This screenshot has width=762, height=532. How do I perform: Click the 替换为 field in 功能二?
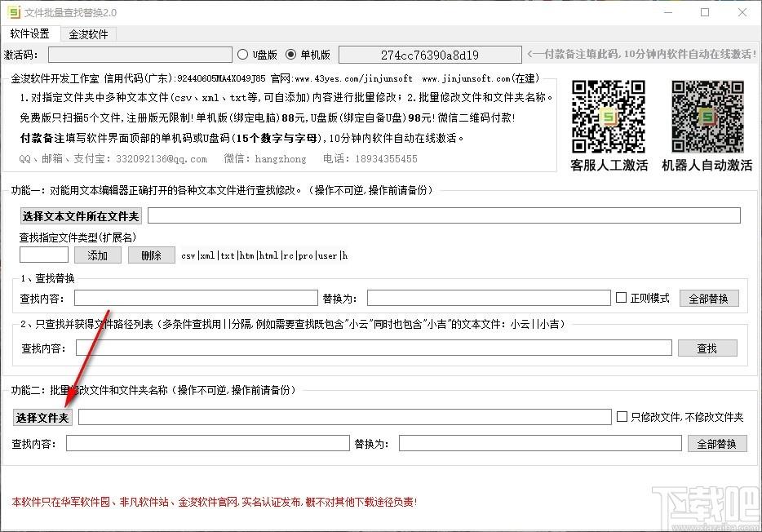tap(539, 443)
